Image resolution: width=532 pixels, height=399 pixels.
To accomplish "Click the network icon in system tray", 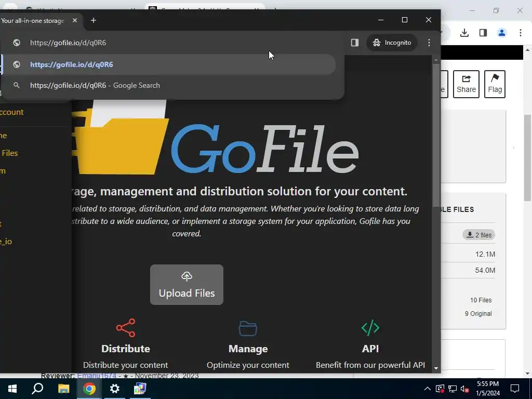I will tap(453, 389).
